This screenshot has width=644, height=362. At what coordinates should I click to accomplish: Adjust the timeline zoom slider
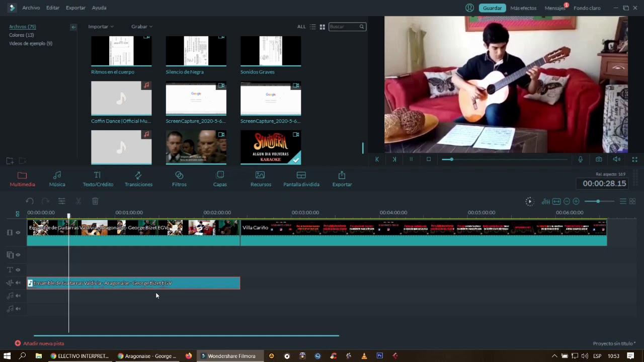point(599,201)
